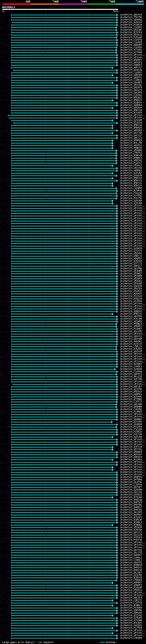Viewport: 146px width, 644px height.
Task: Click the alignment bar for UniRef100_C9K4M9
Action: click(65, 638)
